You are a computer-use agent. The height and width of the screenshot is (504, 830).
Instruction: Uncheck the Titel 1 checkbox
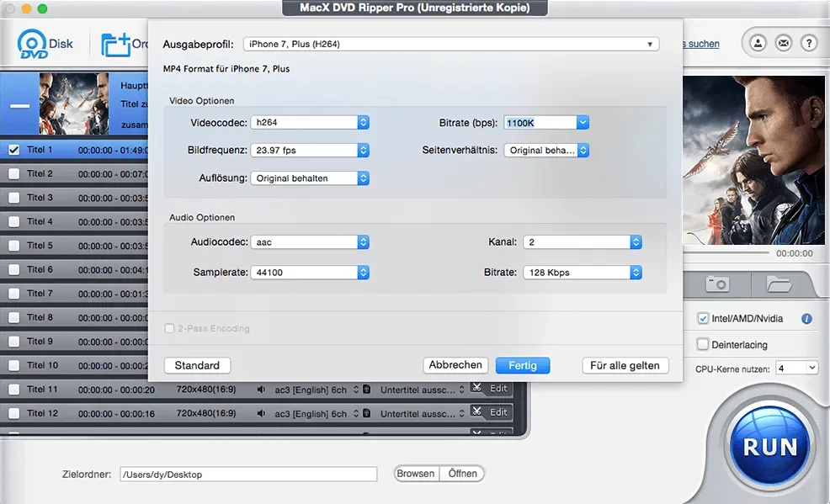(x=14, y=151)
